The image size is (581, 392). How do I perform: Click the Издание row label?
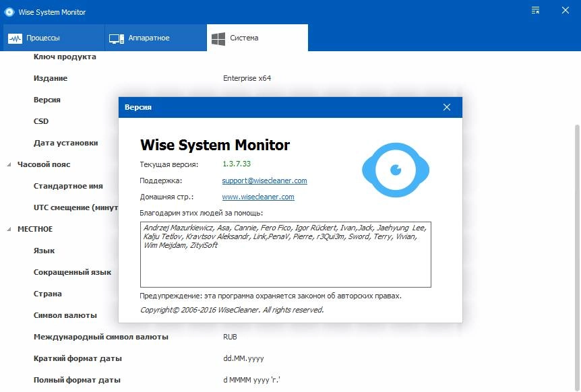51,78
